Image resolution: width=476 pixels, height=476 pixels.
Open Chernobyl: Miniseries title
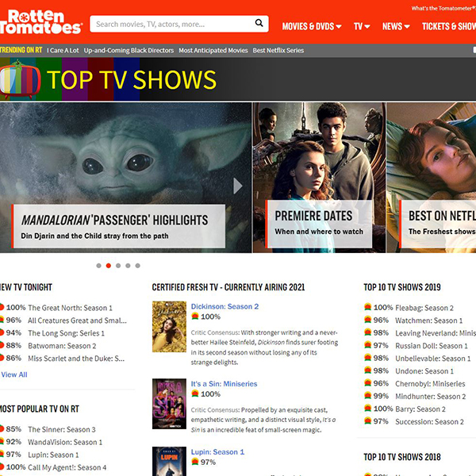coord(430,384)
